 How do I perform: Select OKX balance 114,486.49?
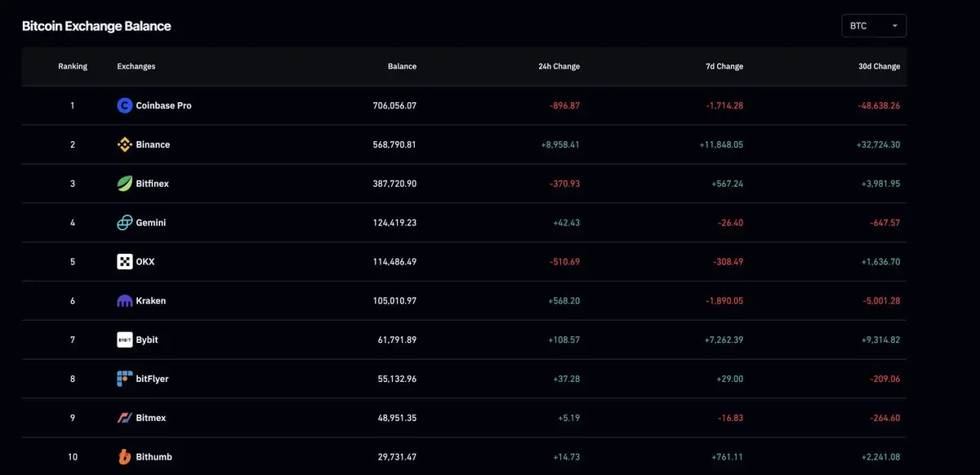click(x=394, y=262)
